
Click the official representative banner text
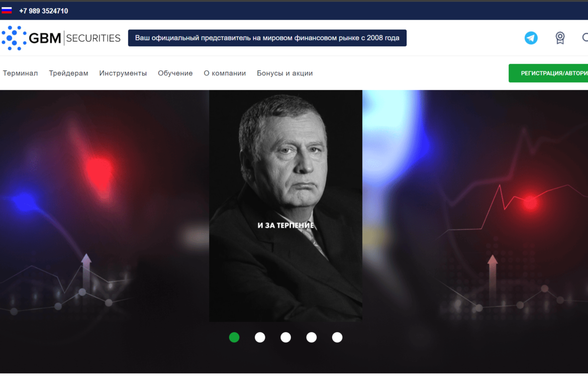267,38
